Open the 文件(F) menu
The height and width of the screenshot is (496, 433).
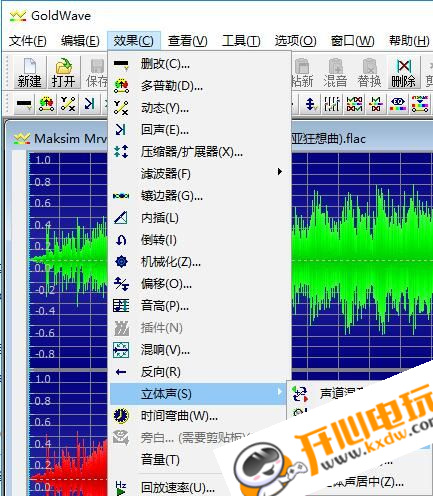tap(28, 41)
